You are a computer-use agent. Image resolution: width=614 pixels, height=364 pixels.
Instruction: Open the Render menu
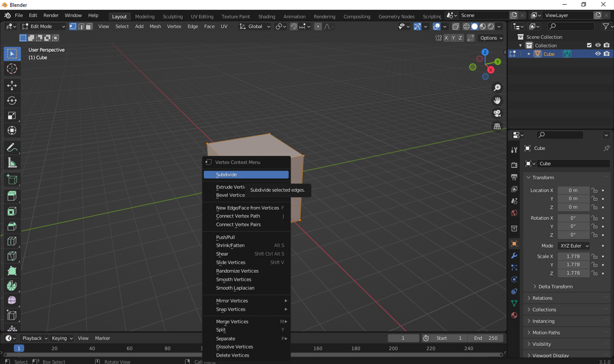pos(51,15)
